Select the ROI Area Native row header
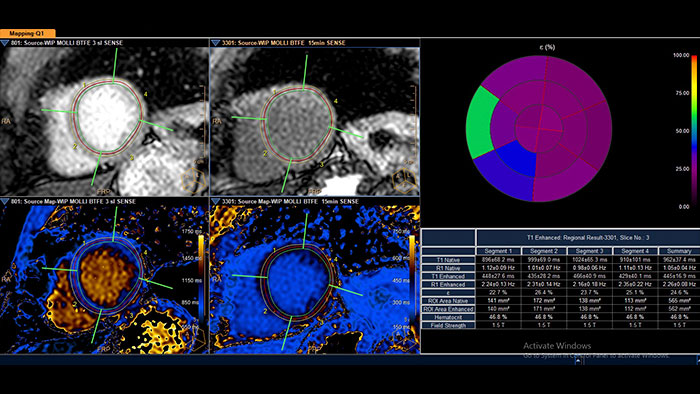The width and height of the screenshot is (700, 394). tap(448, 301)
